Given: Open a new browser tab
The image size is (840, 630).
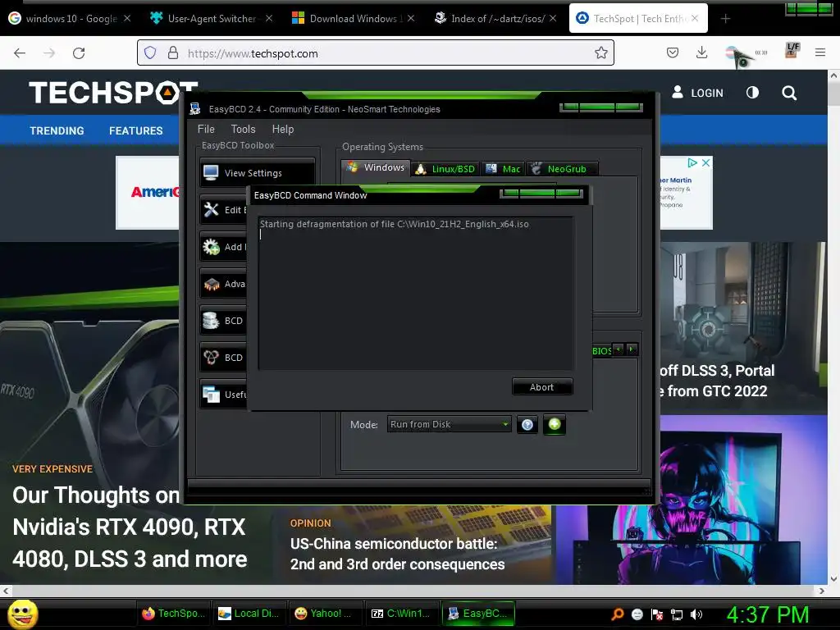Looking at the screenshot, I should (725, 19).
